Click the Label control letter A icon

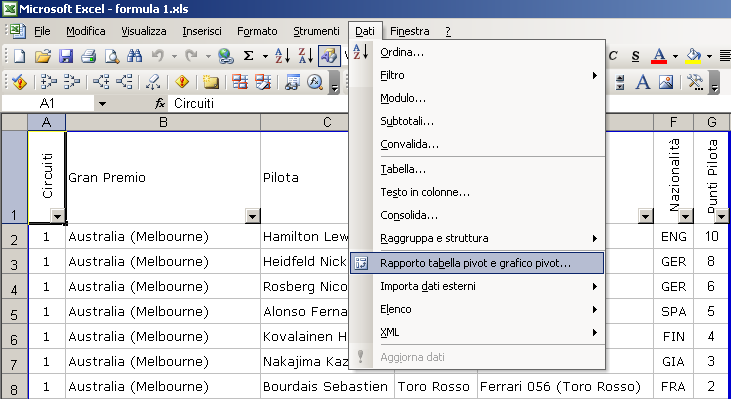point(643,83)
